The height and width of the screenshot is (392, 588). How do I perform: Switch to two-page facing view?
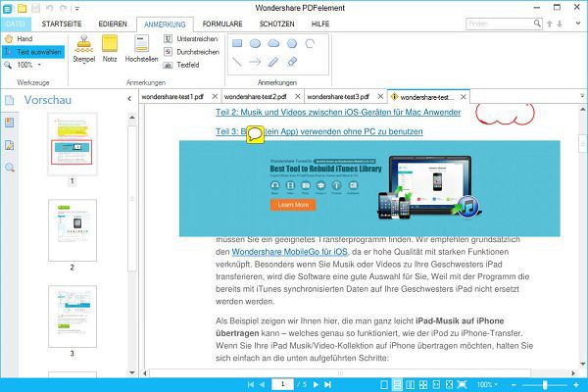pyautogui.click(x=411, y=384)
